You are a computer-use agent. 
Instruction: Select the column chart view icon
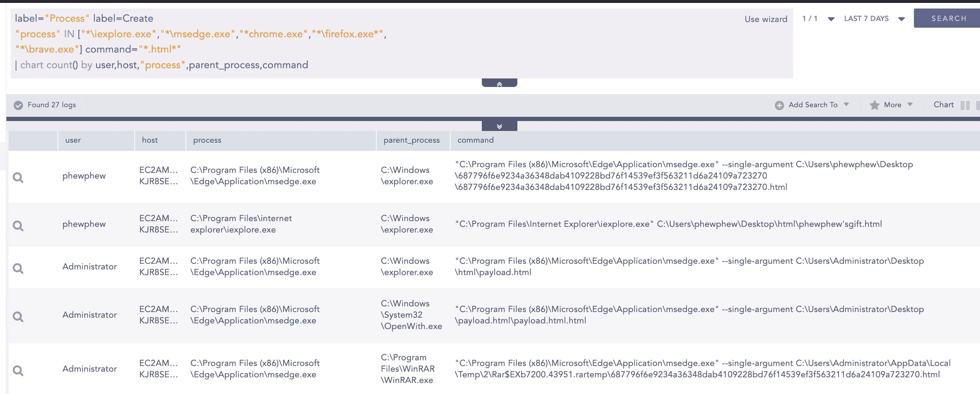click(965, 105)
